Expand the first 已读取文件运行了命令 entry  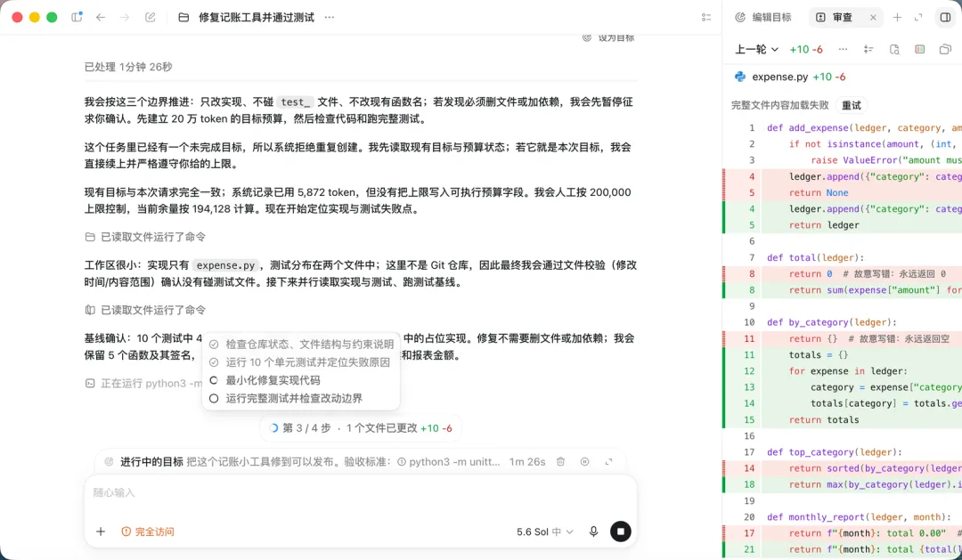[x=145, y=237]
